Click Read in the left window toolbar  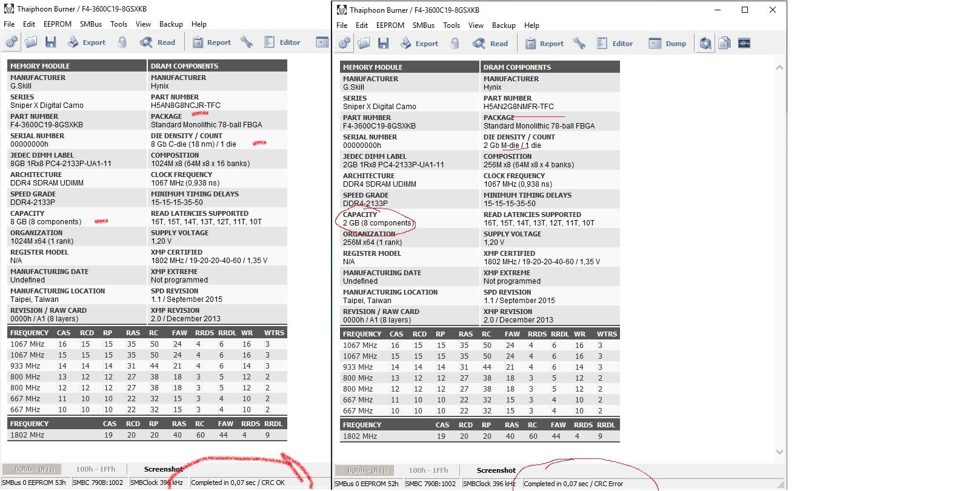158,42
